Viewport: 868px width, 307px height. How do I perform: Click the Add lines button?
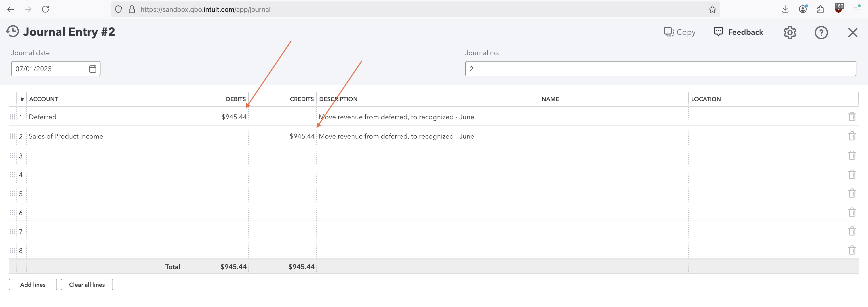(33, 285)
